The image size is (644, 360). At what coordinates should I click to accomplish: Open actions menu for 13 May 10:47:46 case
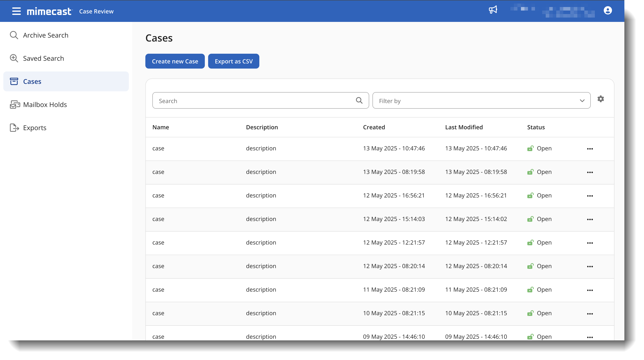coord(590,149)
